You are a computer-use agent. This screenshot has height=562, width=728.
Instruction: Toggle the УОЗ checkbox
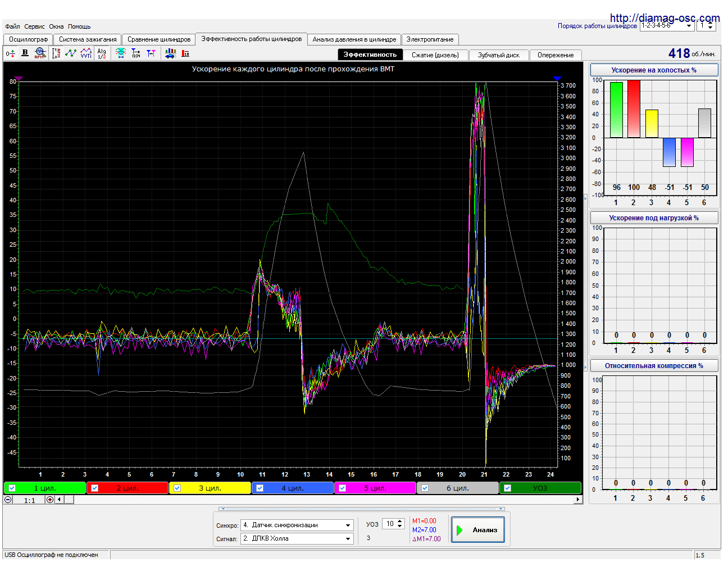[508, 488]
